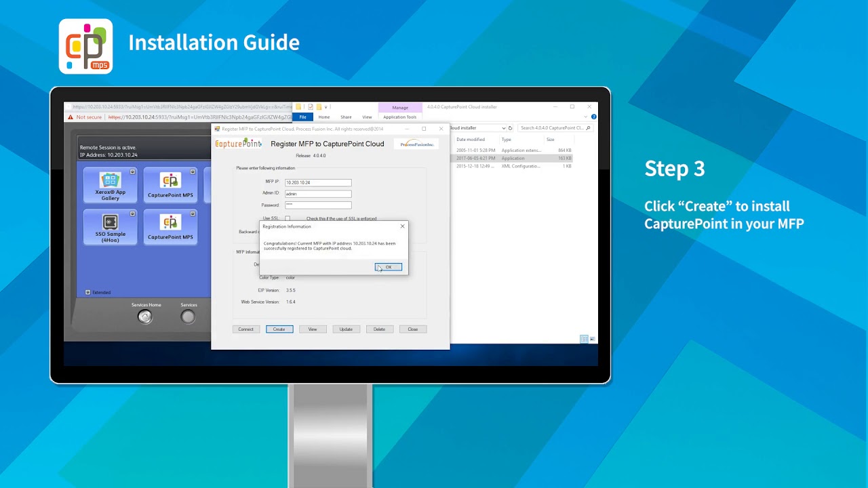Maximize the Register MFP window
Image resolution: width=868 pixels, height=488 pixels.
tap(424, 129)
